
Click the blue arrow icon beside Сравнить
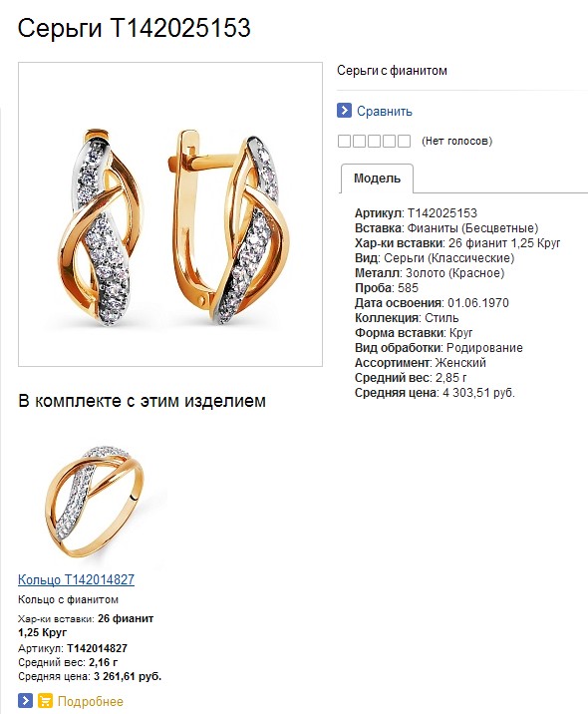pos(344,111)
